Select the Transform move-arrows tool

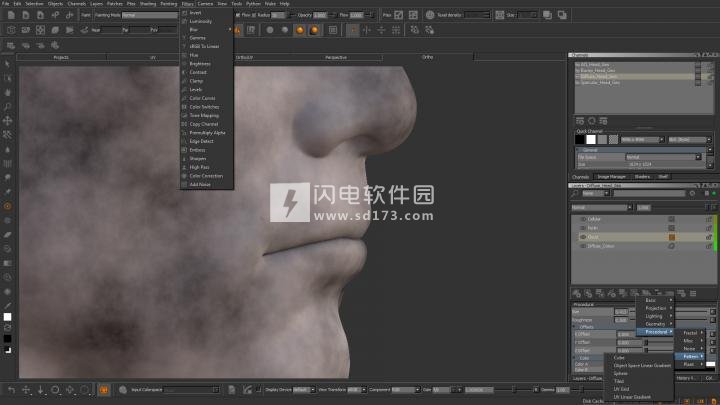coord(7,121)
